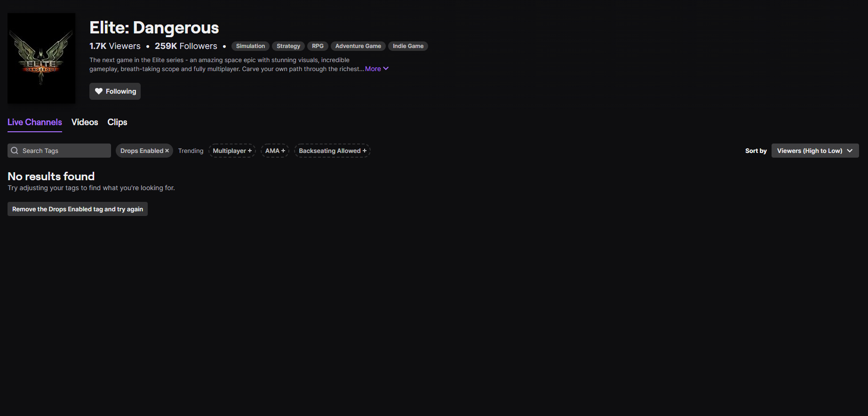
Task: Open the Strategy tag
Action: [x=288, y=46]
